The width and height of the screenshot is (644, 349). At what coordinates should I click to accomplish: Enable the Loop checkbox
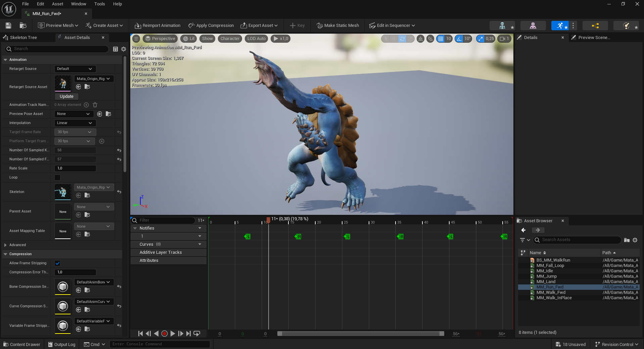57,178
